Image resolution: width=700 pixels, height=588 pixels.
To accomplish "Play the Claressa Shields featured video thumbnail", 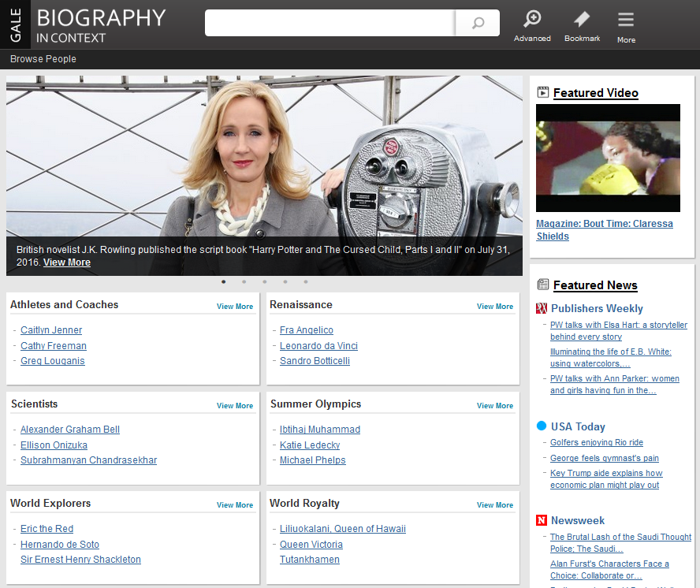I will pos(608,158).
